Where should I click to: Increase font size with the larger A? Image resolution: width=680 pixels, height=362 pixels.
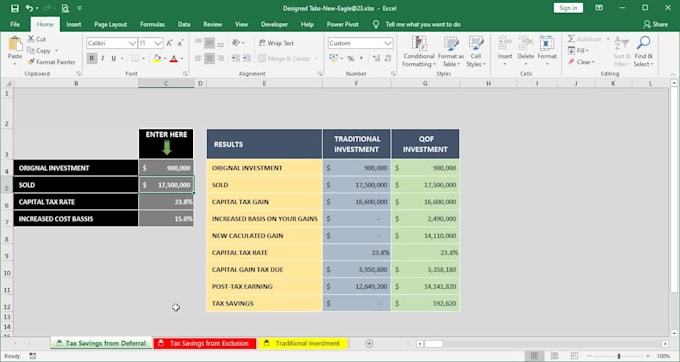click(x=169, y=43)
